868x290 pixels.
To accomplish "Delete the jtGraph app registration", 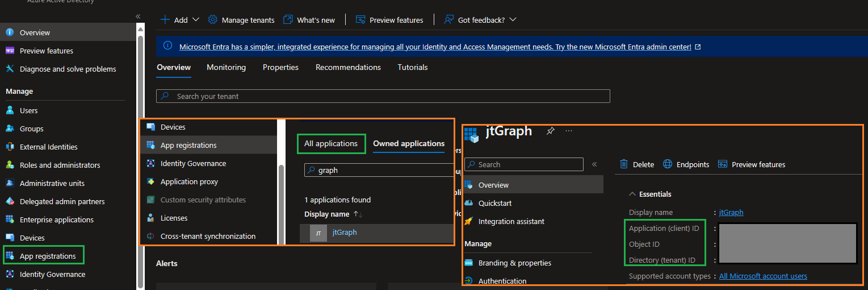I will (637, 164).
